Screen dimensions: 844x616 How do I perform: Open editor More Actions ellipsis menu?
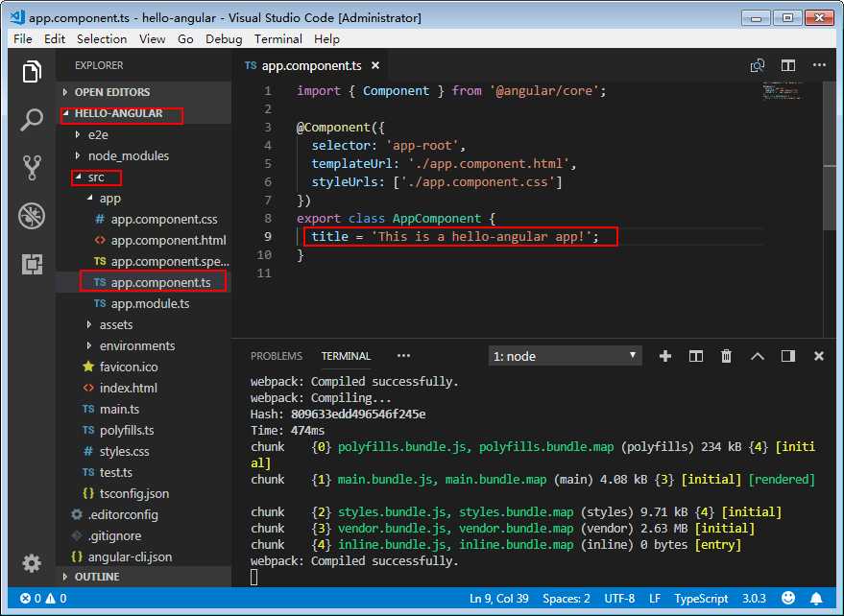819,65
